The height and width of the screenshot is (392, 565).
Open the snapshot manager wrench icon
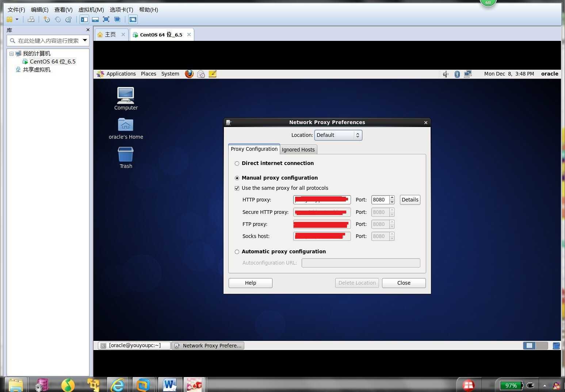coord(68,19)
